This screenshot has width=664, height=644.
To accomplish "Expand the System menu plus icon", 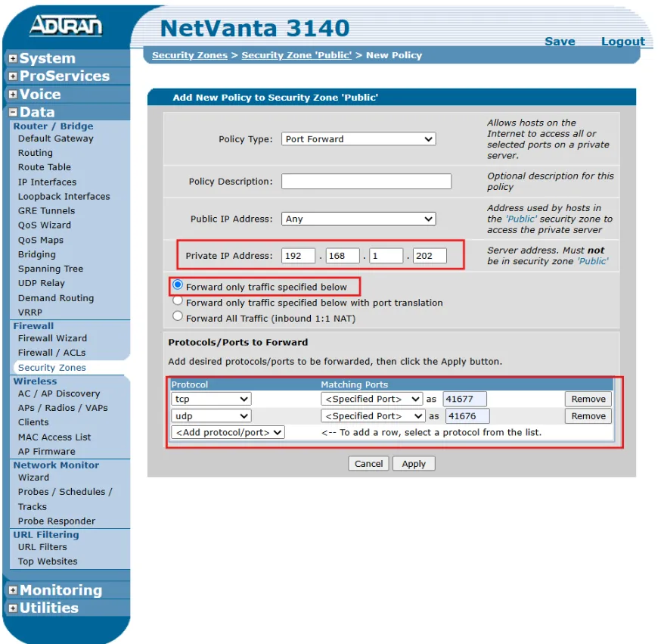I will point(13,59).
